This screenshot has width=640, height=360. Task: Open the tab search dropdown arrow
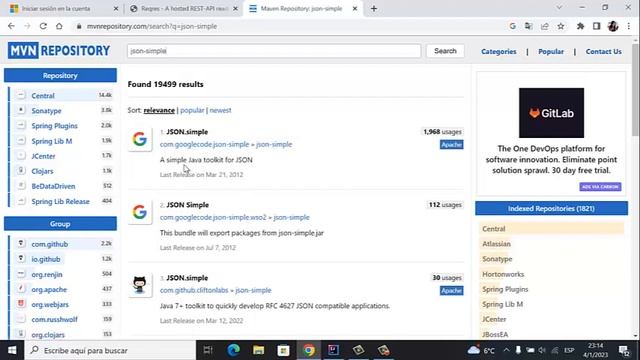559,8
